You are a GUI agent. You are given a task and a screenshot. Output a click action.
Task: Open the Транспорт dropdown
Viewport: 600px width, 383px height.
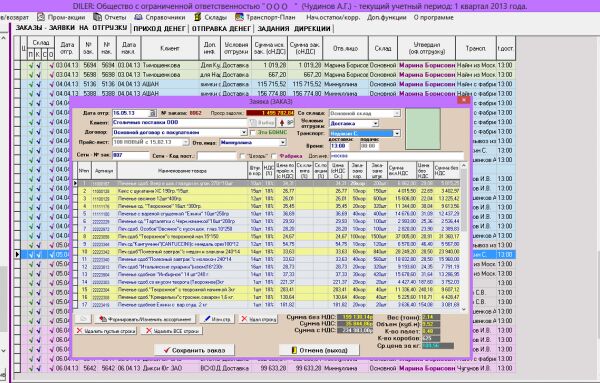pyautogui.click(x=397, y=133)
